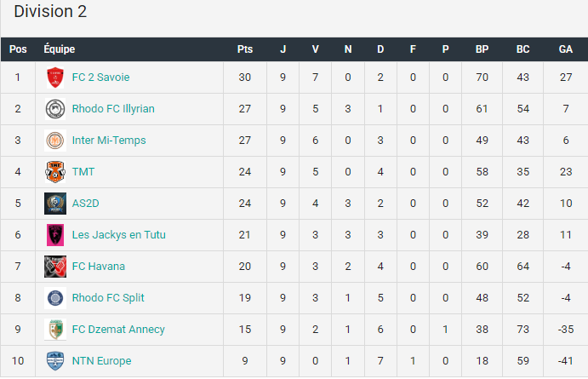The width and height of the screenshot is (588, 379).
Task: Click the Rhodo FC Split blue crest
Action: click(x=55, y=298)
